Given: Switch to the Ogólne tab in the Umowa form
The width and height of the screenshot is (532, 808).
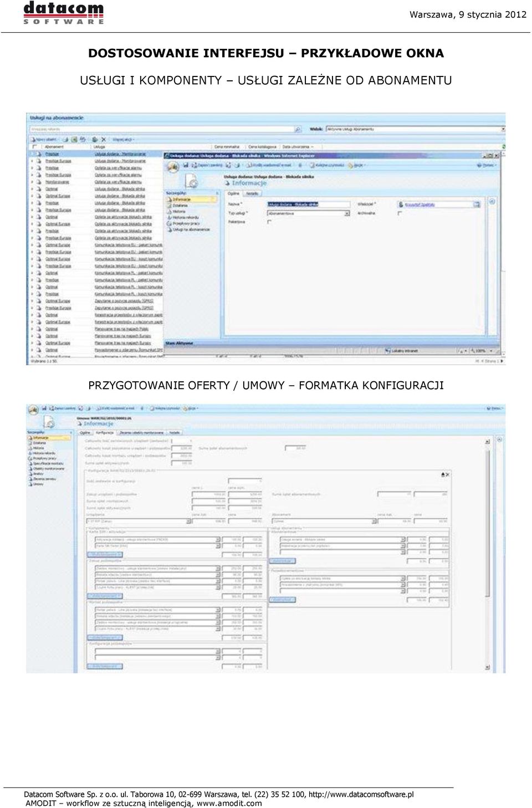Looking at the screenshot, I should [85, 432].
